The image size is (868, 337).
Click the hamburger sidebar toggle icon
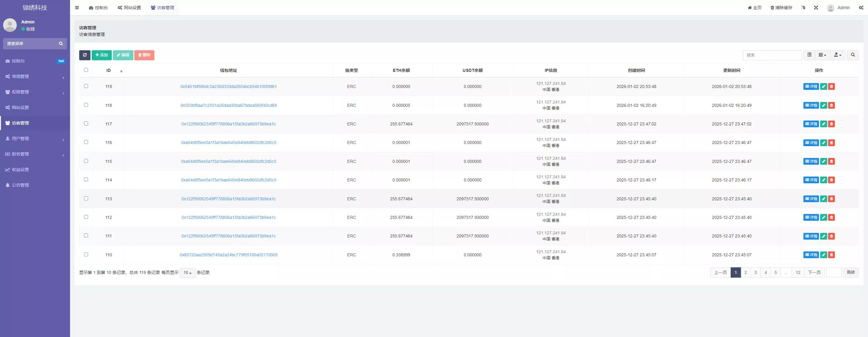tap(77, 7)
